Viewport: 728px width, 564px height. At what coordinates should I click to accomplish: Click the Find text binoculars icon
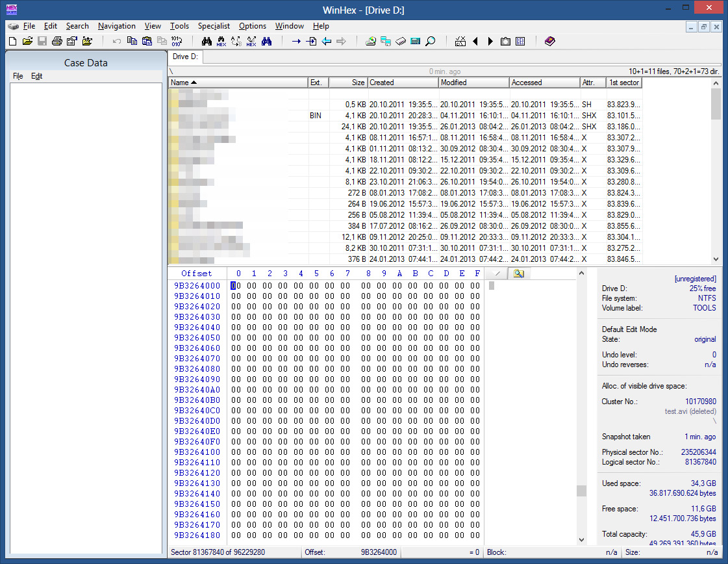point(207,42)
